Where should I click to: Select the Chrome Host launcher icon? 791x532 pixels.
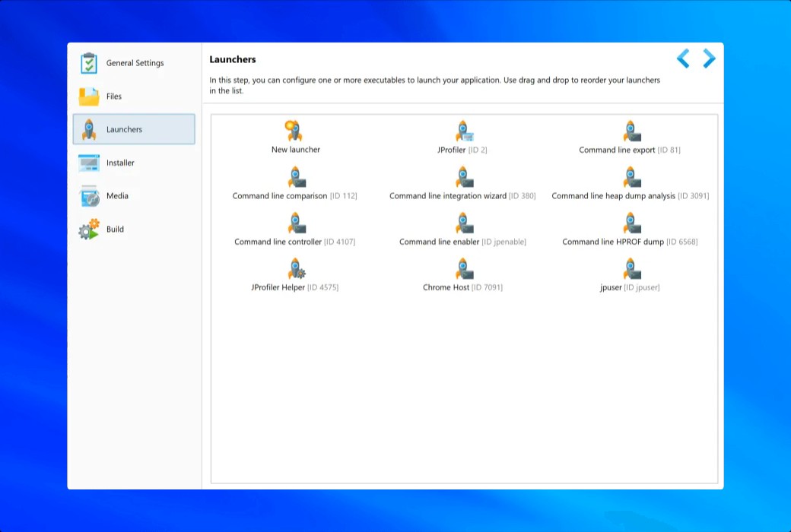[464, 269]
